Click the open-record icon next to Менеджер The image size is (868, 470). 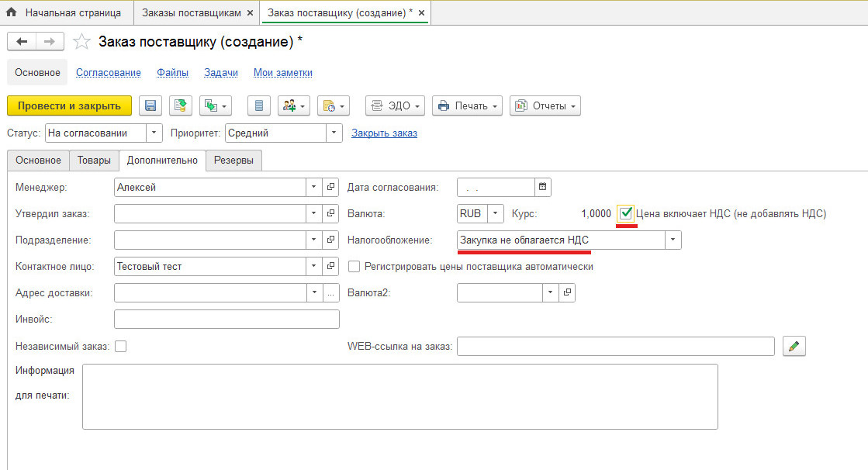point(330,187)
